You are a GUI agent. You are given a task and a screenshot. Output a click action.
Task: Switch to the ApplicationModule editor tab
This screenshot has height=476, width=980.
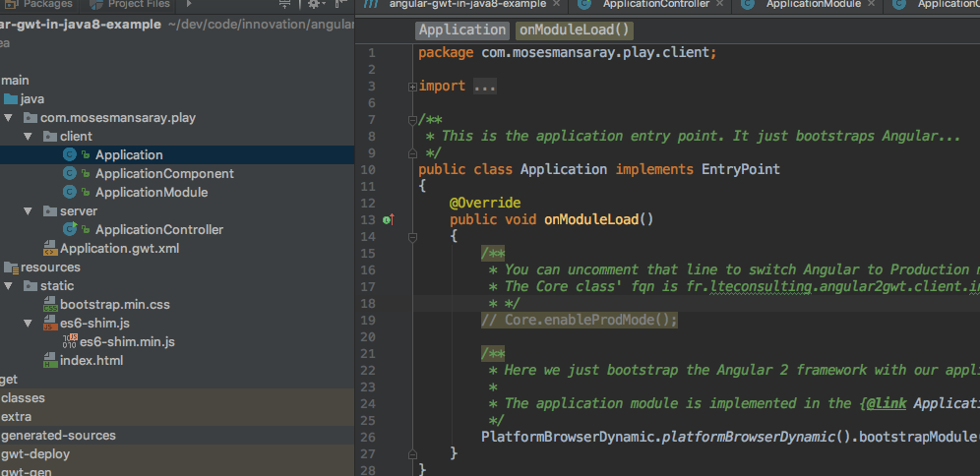pyautogui.click(x=812, y=5)
